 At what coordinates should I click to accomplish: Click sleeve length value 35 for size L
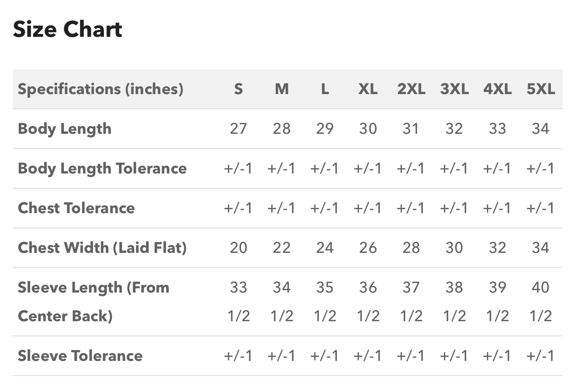point(325,302)
